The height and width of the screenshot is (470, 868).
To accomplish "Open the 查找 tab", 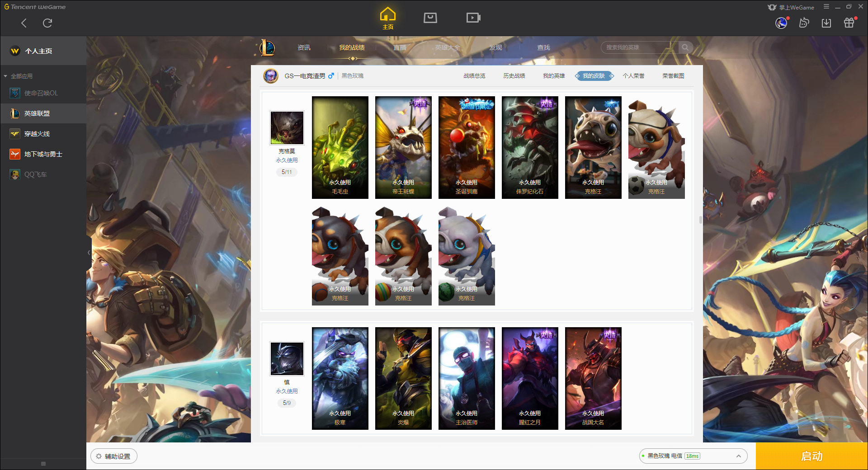I will [x=543, y=47].
